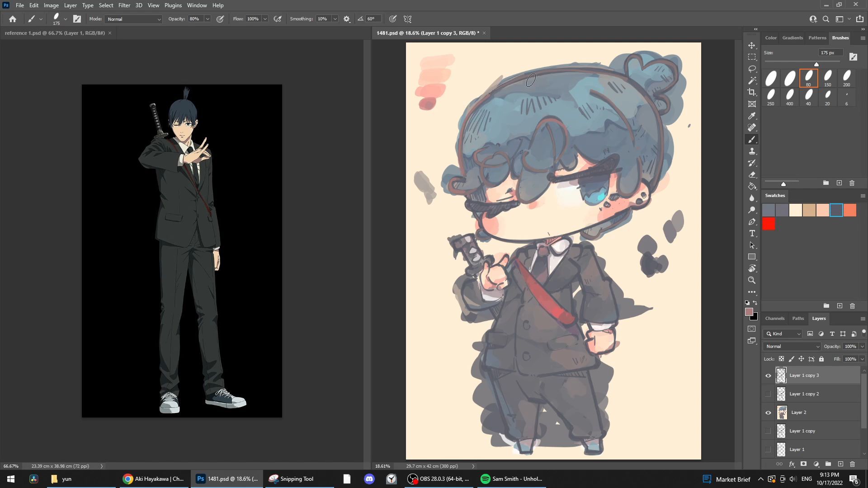Screen dimensions: 868x488
Task: Switch to the Channels tab
Action: pyautogui.click(x=774, y=319)
